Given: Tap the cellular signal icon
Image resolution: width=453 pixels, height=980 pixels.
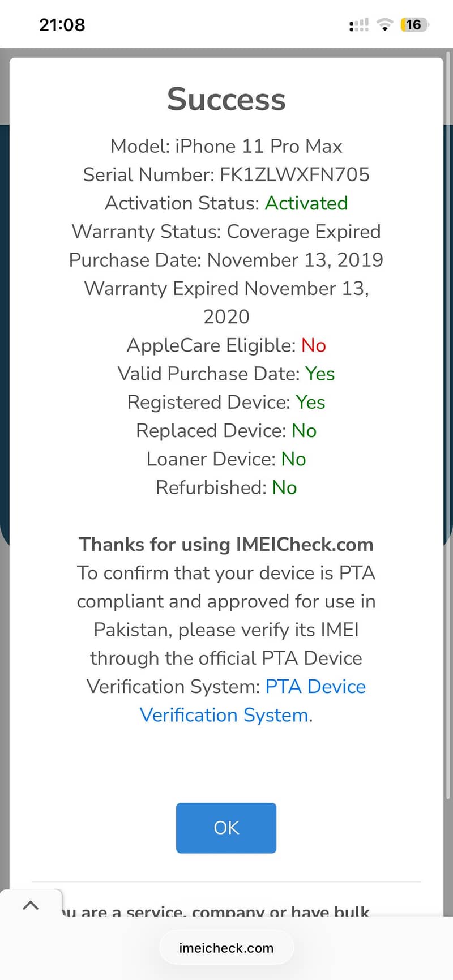Looking at the screenshot, I should coord(359,25).
